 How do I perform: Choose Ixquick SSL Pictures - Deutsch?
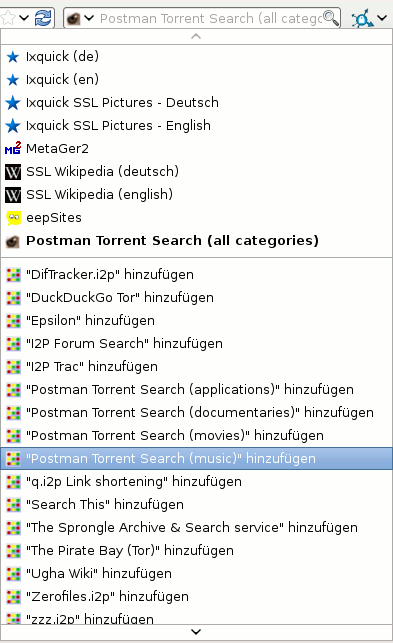tap(196, 103)
